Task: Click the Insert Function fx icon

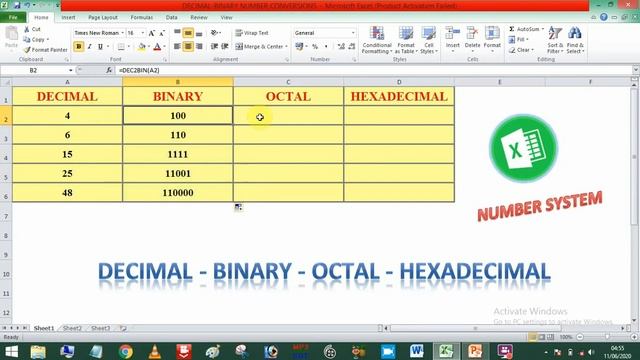Action: point(109,70)
